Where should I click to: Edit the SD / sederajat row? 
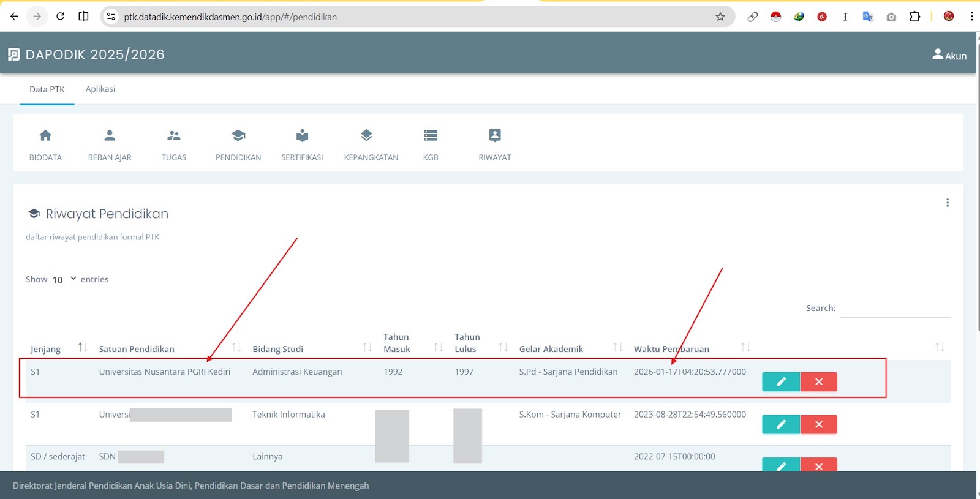tap(781, 465)
